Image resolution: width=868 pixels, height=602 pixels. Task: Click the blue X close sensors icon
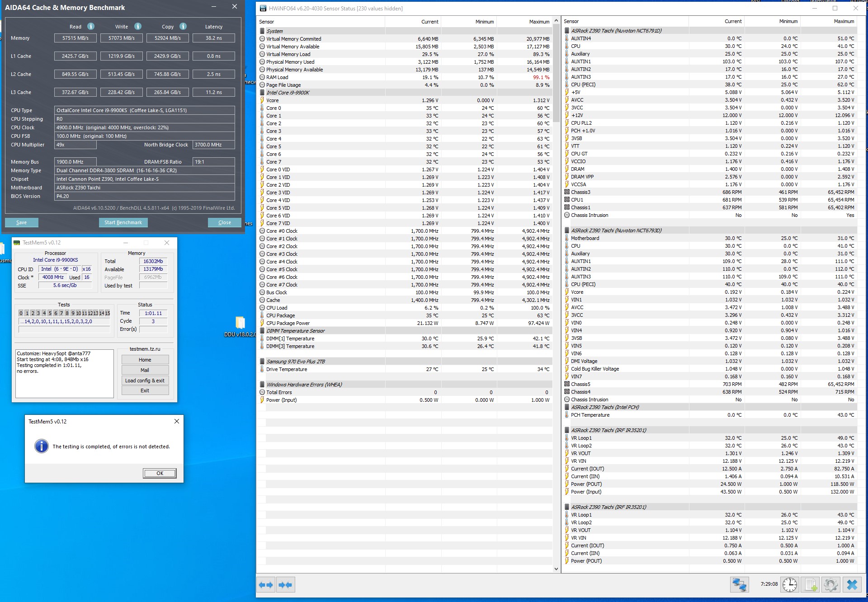[852, 584]
